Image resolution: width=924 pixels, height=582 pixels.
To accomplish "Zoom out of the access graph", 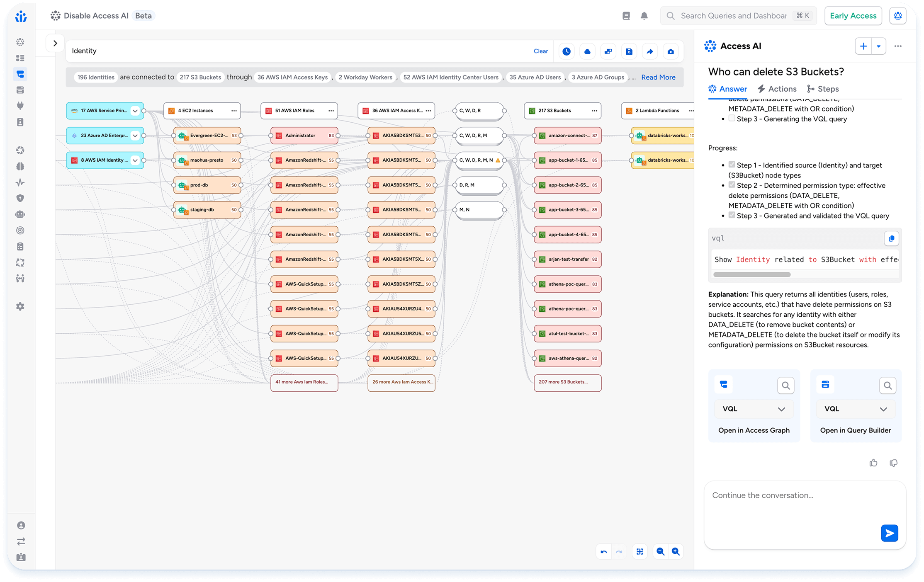I will point(660,552).
